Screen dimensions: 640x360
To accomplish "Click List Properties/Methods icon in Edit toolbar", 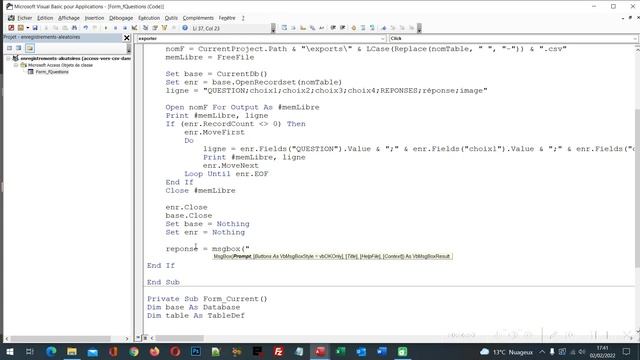I will pyautogui.click(x=284, y=28).
